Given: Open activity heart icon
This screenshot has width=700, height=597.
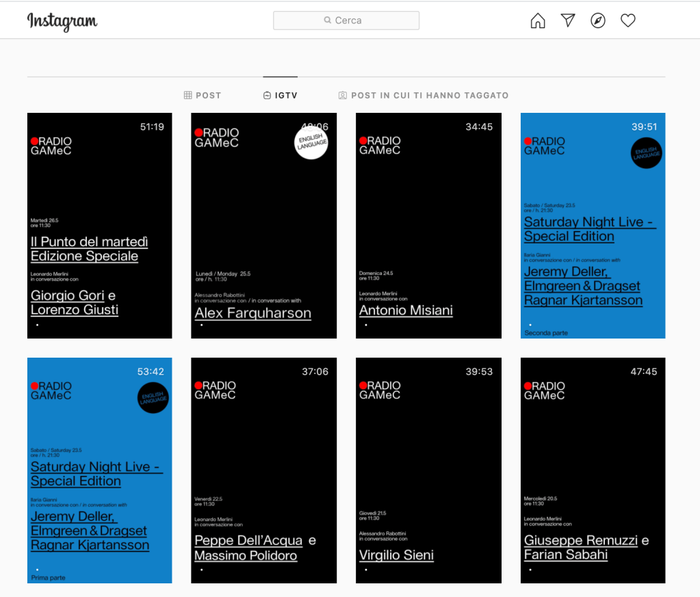Looking at the screenshot, I should click(628, 21).
